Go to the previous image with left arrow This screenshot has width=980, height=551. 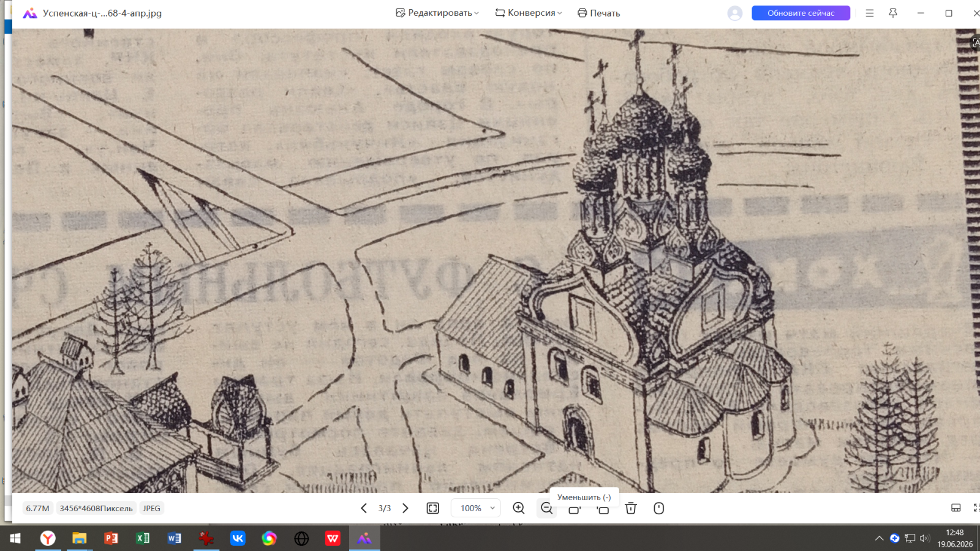point(364,508)
